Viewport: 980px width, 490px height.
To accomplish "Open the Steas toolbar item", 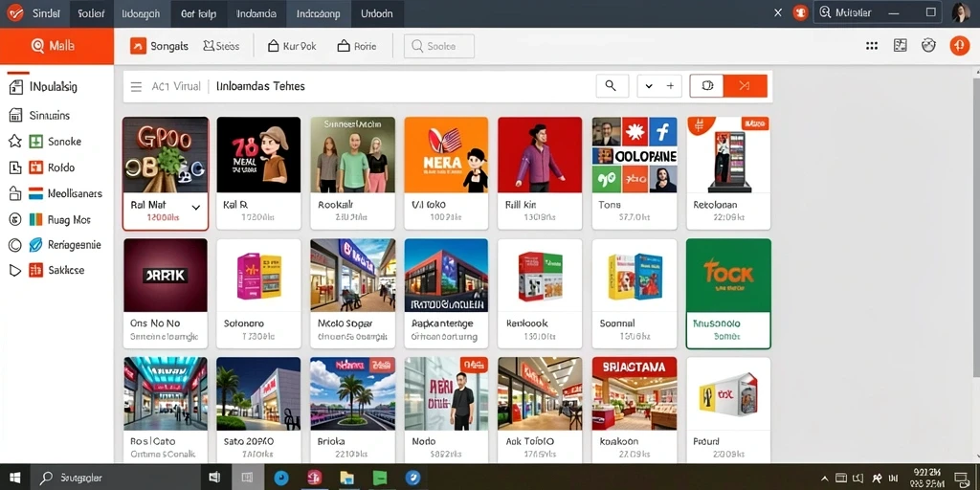I will (x=221, y=46).
